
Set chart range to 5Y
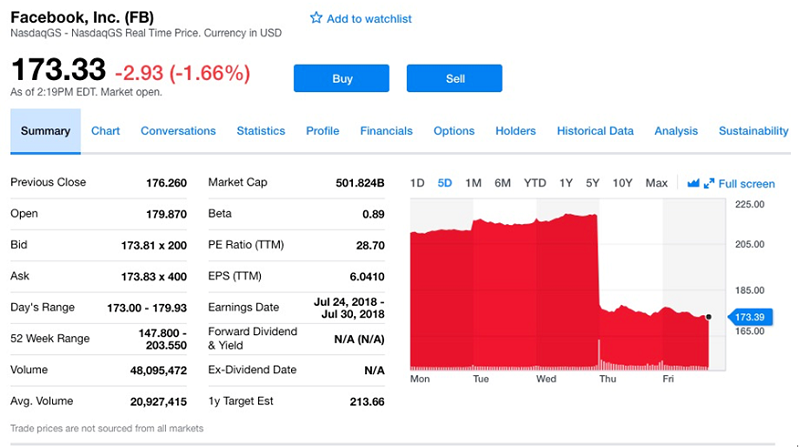click(592, 183)
